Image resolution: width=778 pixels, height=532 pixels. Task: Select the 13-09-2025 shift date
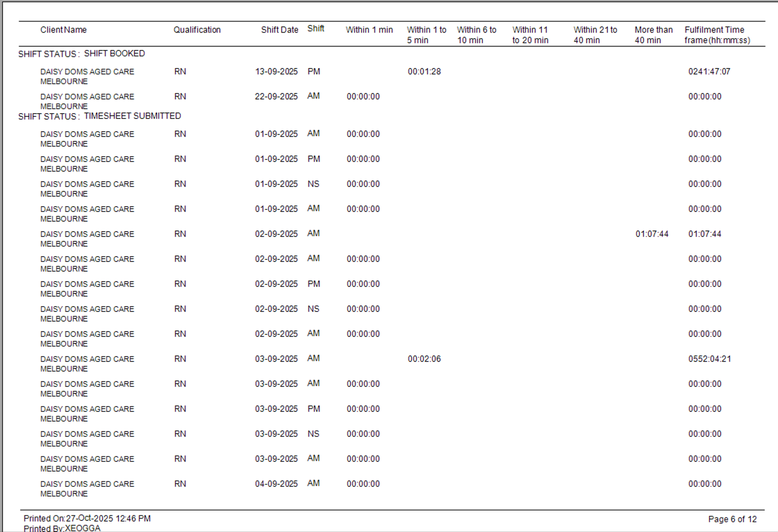pos(276,72)
